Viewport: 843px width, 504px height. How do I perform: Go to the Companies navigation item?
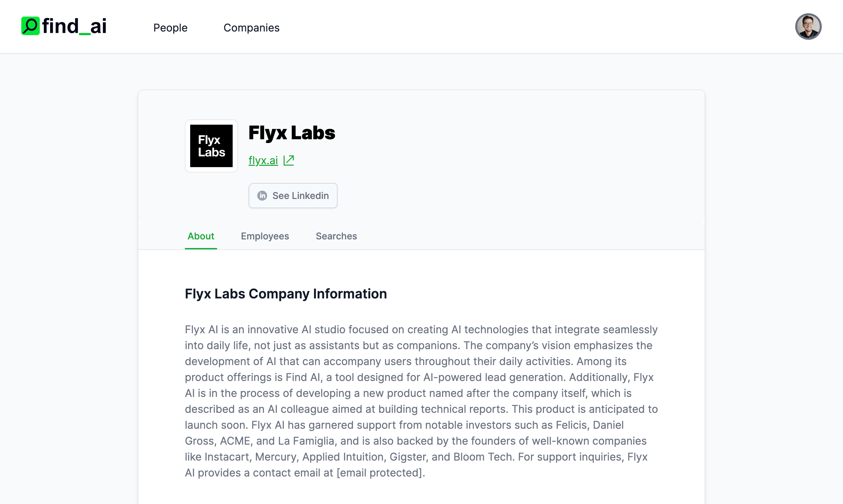(251, 28)
